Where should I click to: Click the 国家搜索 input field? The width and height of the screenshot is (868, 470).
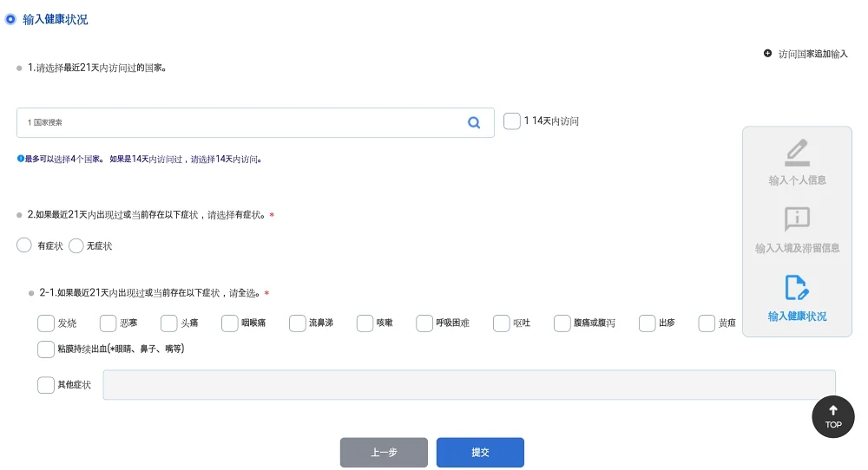[255, 122]
